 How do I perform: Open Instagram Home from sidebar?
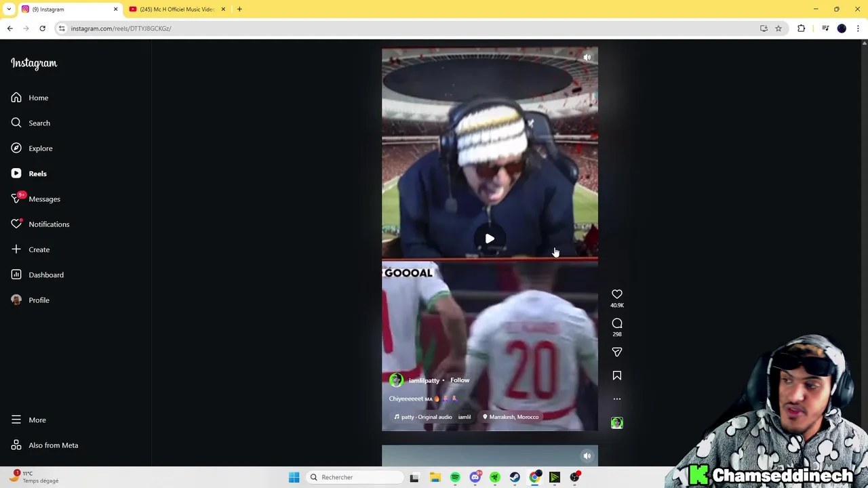tap(30, 98)
